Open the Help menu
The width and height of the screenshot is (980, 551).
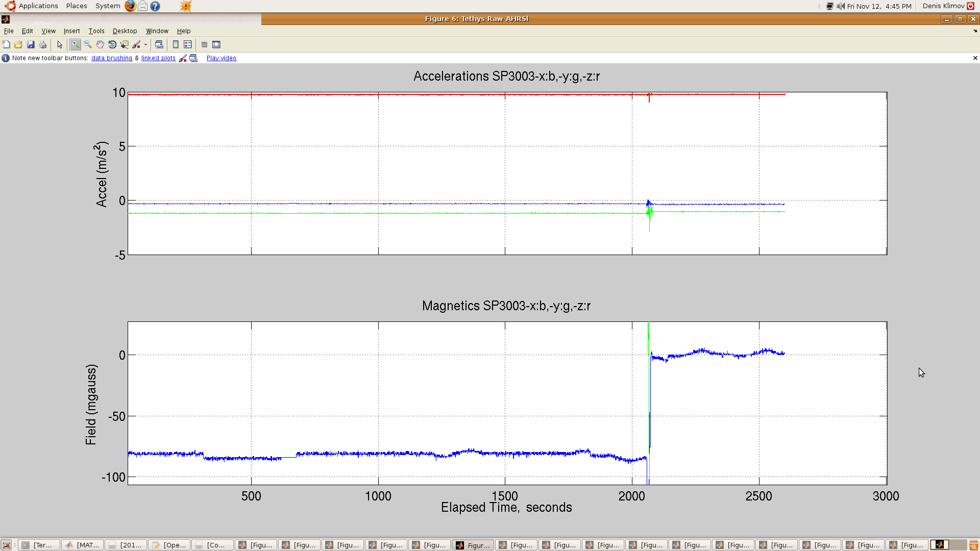click(x=184, y=31)
